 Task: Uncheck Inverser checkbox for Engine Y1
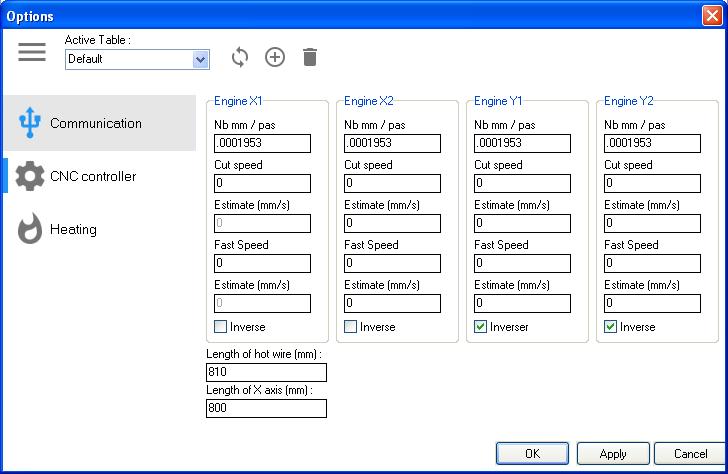click(x=481, y=327)
